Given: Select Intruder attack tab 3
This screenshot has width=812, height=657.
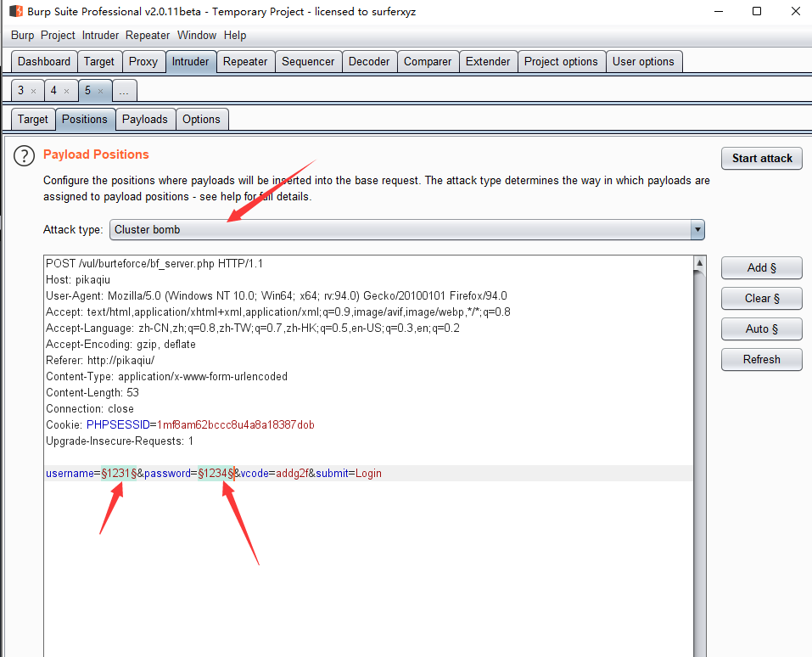Looking at the screenshot, I should point(21,91).
